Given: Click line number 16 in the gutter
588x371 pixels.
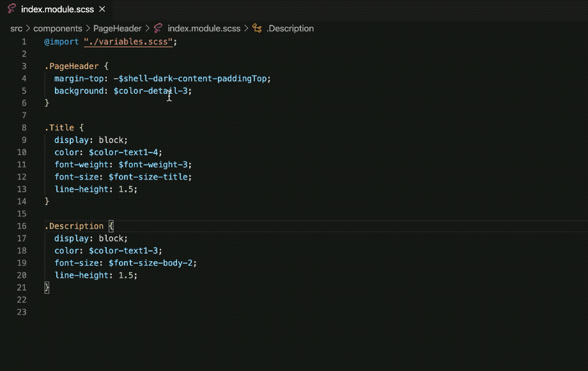Looking at the screenshot, I should click(22, 226).
